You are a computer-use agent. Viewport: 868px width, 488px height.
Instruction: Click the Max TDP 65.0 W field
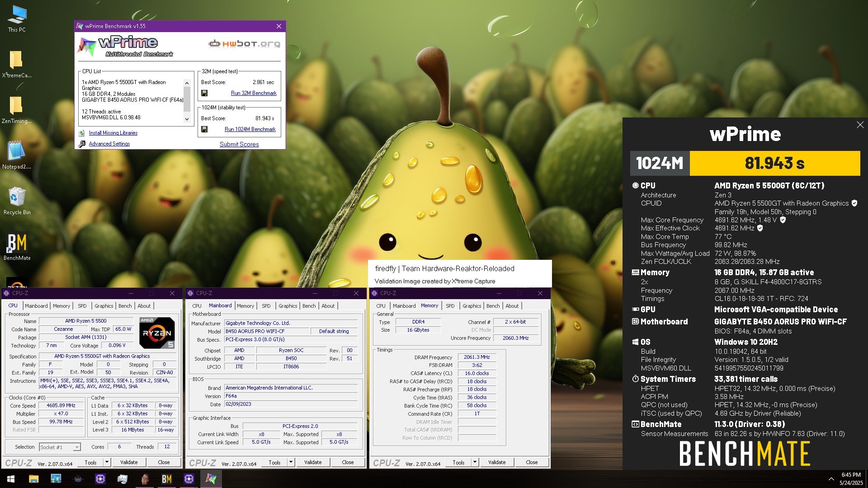coord(123,329)
